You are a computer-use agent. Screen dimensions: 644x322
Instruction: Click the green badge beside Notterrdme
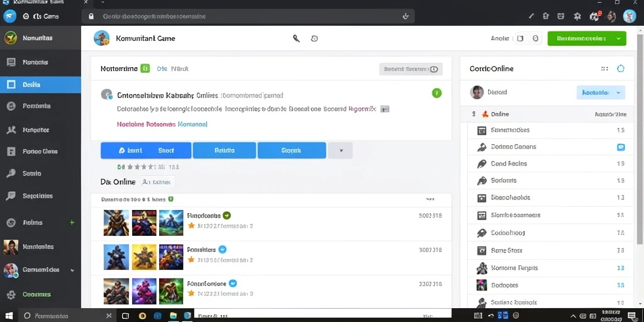[145, 69]
